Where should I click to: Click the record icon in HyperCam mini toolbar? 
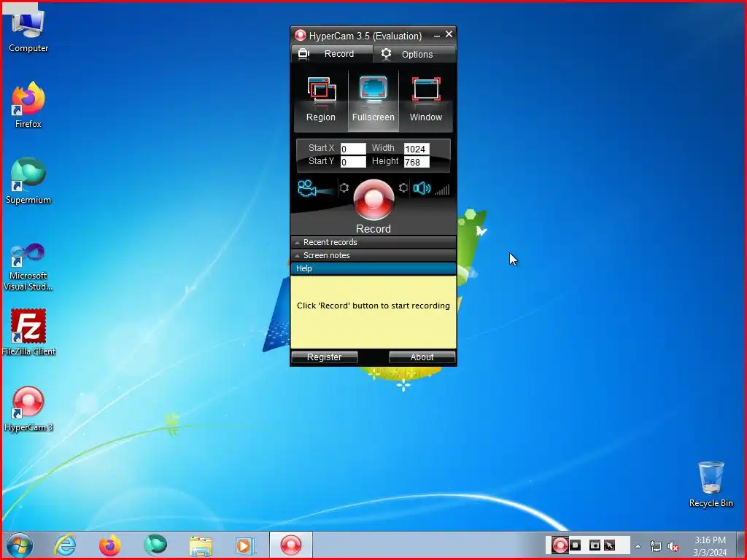click(x=560, y=545)
